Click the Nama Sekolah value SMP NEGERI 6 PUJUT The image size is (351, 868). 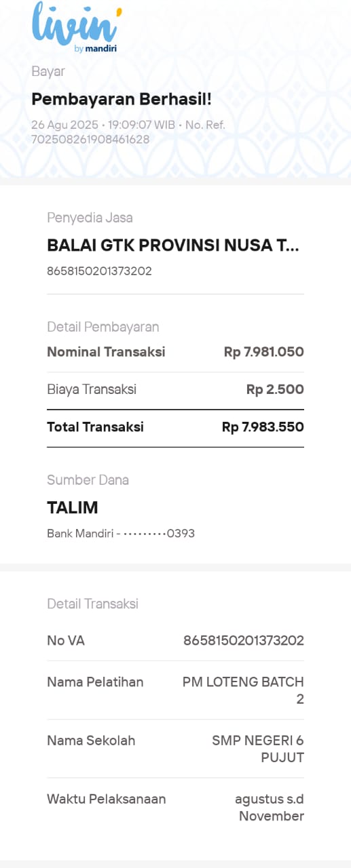[x=258, y=749]
